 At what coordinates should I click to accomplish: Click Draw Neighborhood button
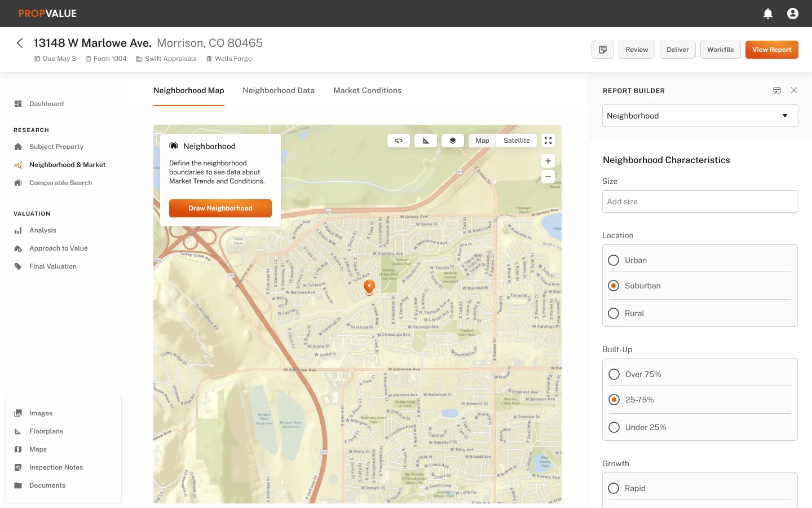pos(220,208)
